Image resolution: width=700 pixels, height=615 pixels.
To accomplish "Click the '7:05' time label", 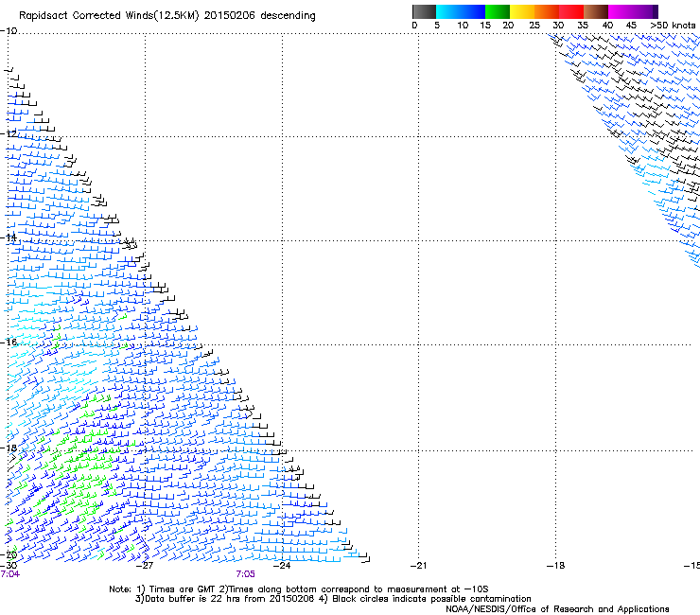I will point(246,574).
